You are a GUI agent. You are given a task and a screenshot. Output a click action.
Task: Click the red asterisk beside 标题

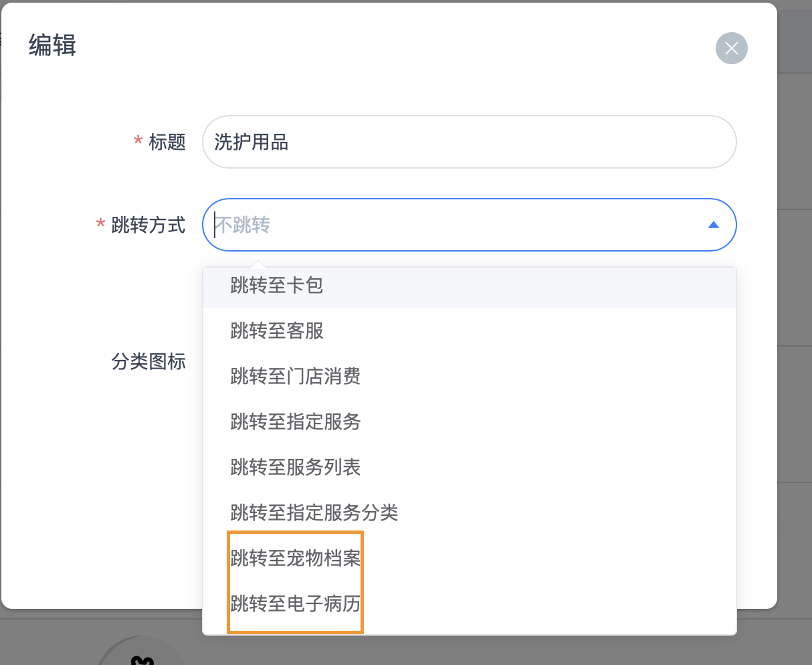pyautogui.click(x=138, y=141)
